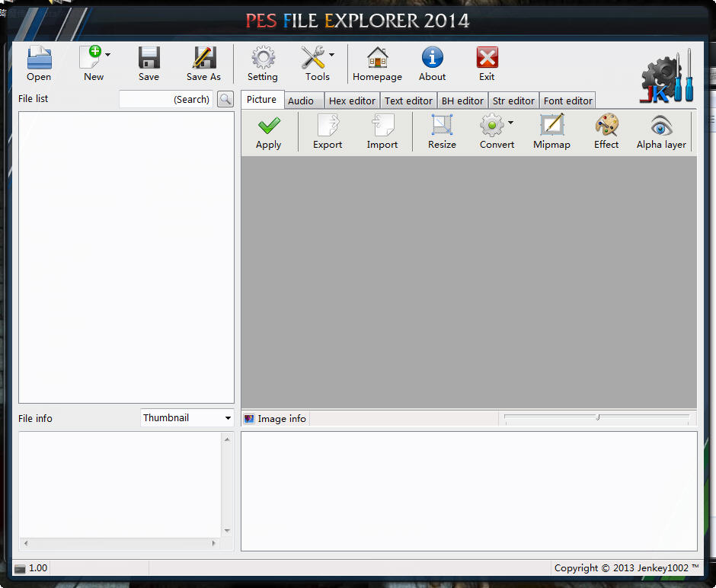
Task: Click the JK logo in corner
Action: (x=667, y=75)
